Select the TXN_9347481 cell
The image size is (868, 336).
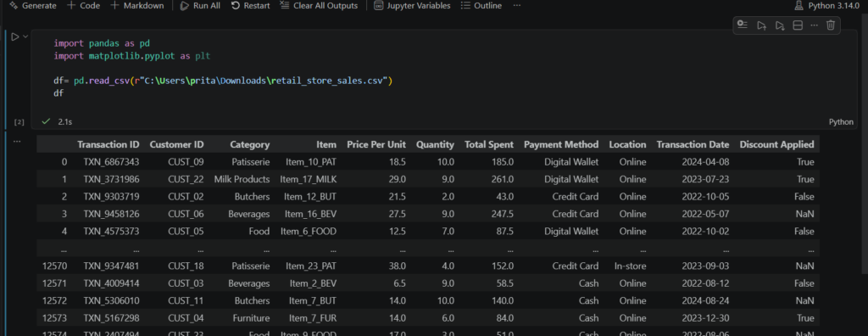(111, 266)
